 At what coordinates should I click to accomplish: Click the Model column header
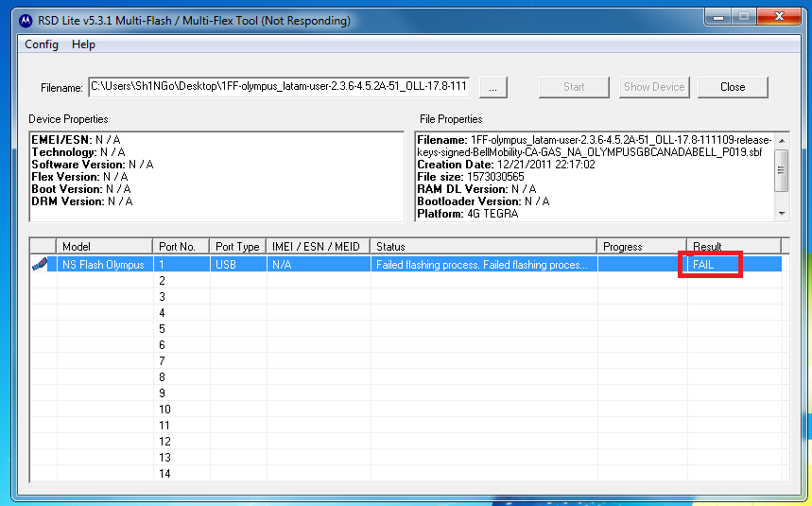[x=105, y=247]
